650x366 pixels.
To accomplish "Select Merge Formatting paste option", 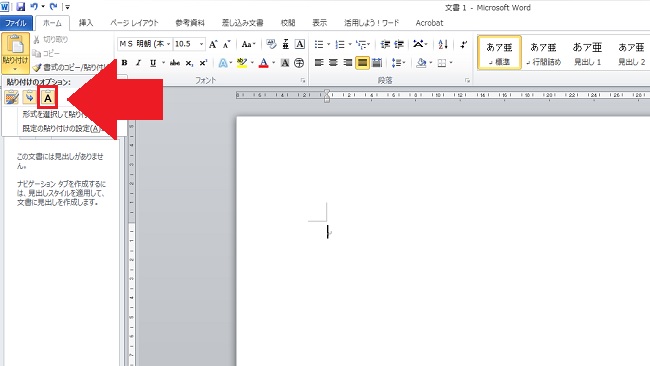I will point(29,98).
